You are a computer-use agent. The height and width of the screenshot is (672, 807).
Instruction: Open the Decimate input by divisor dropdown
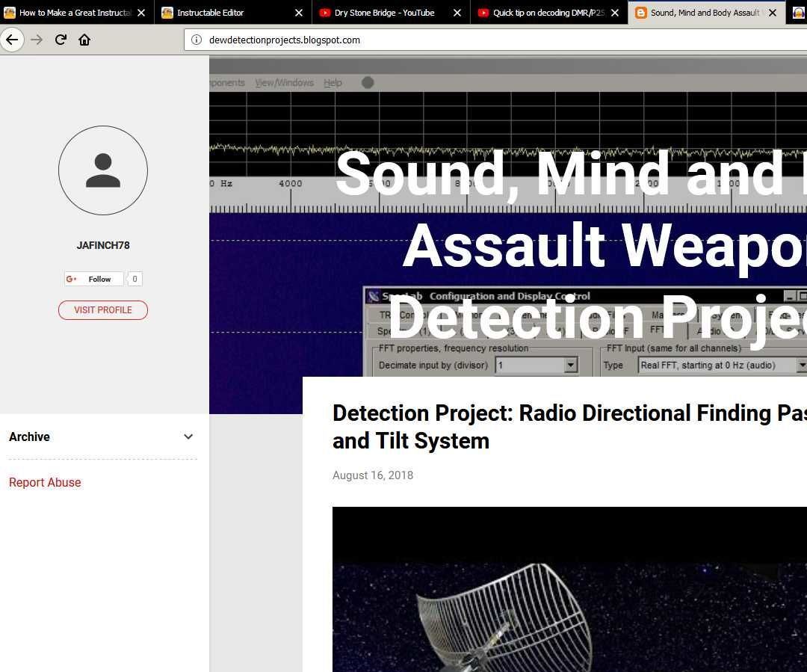point(570,365)
